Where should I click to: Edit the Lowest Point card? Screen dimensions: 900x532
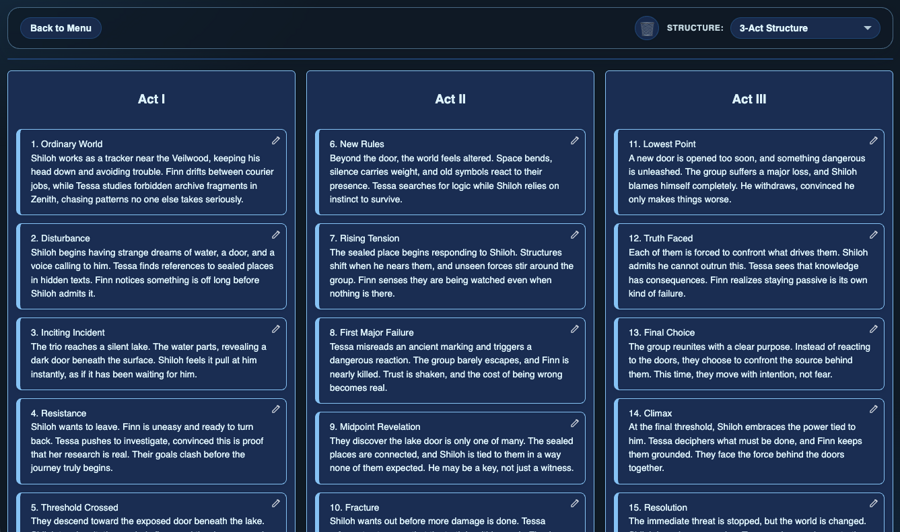[874, 141]
